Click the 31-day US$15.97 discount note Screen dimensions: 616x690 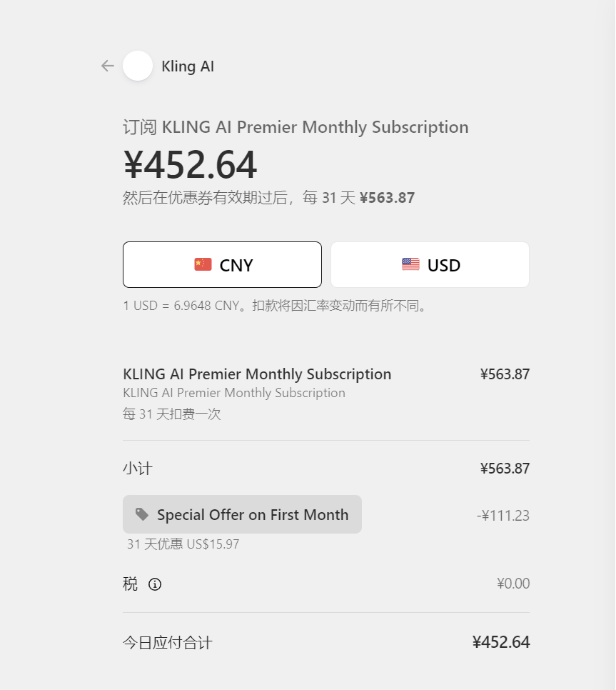(183, 544)
